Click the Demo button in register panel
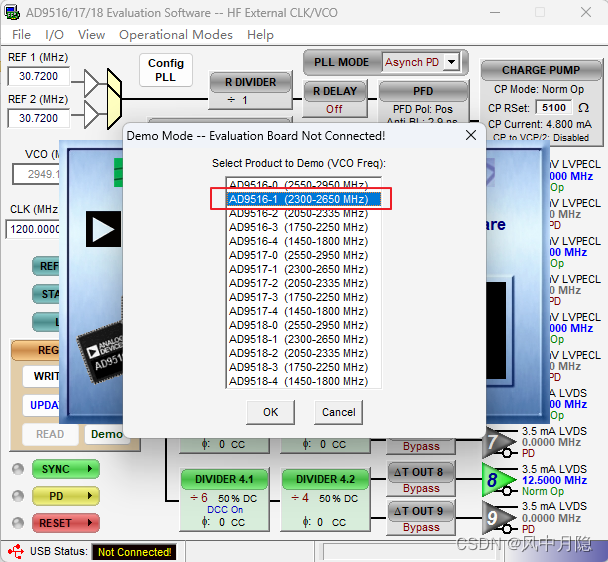 point(105,434)
